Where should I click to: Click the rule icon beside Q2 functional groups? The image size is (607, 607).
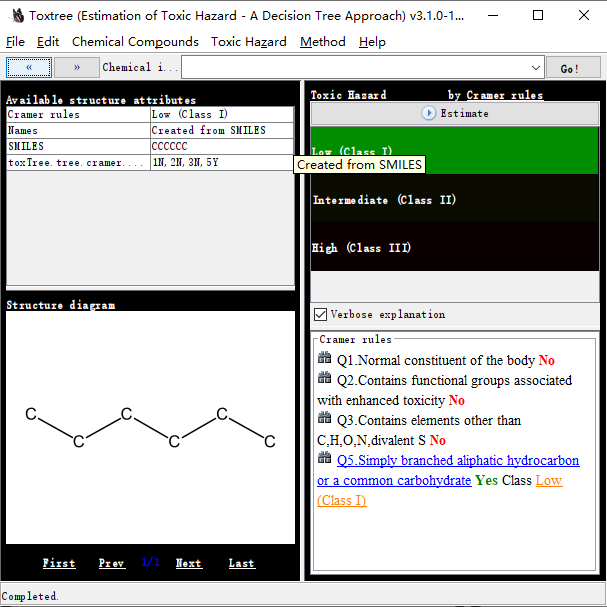(x=324, y=379)
